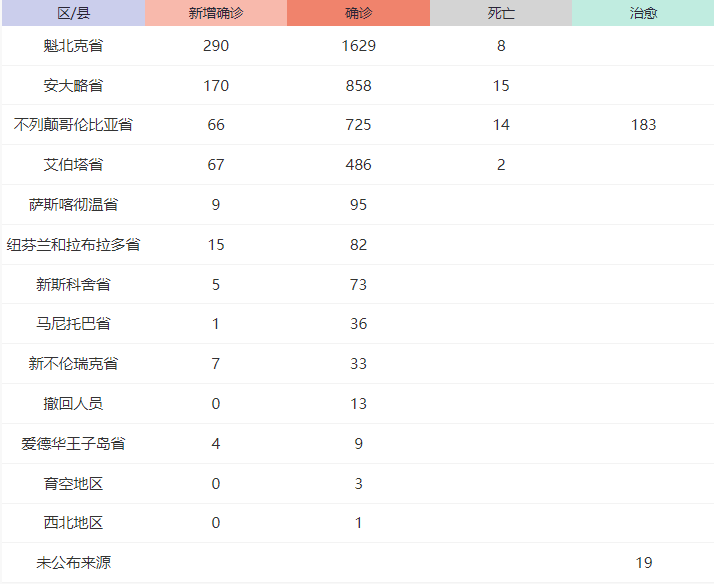Click the 治愈 column header
714x584 pixels.
643,13
